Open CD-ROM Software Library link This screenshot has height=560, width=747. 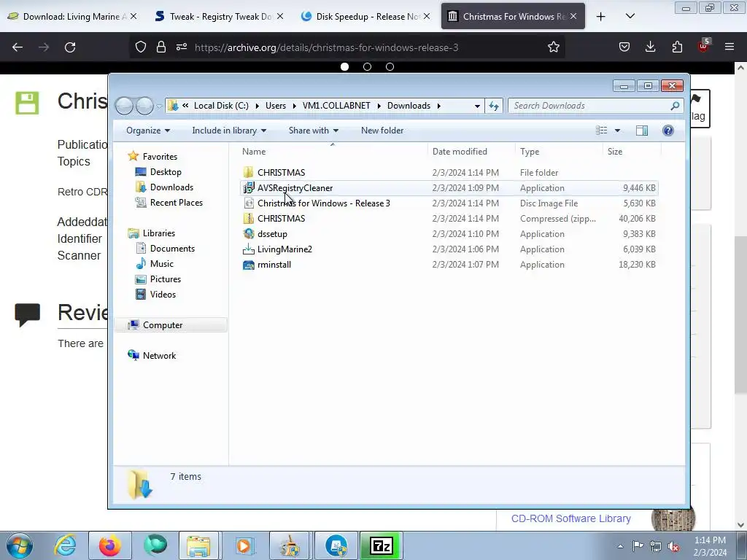570,518
